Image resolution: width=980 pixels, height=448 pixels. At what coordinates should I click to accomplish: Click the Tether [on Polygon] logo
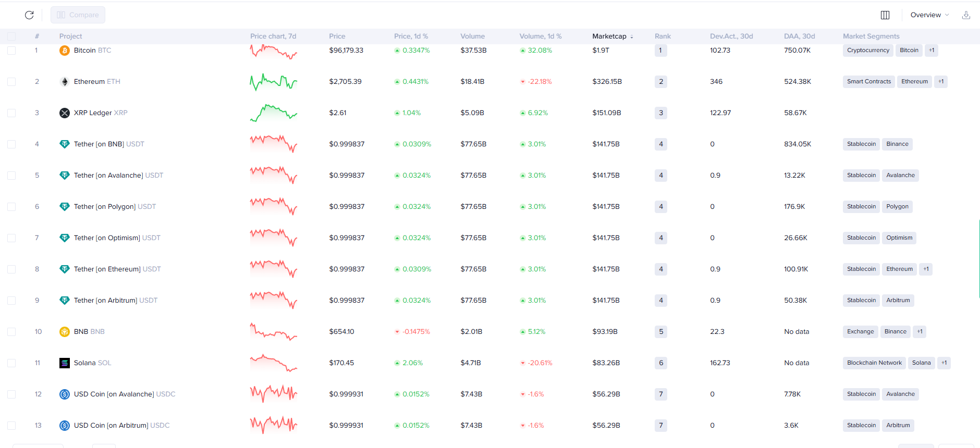65,207
